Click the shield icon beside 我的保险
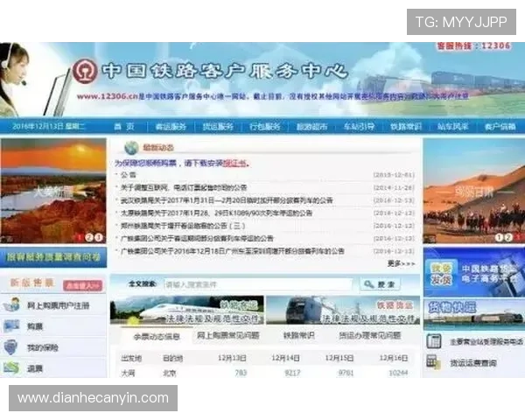Screen dimensions: 525x420 click(10, 347)
